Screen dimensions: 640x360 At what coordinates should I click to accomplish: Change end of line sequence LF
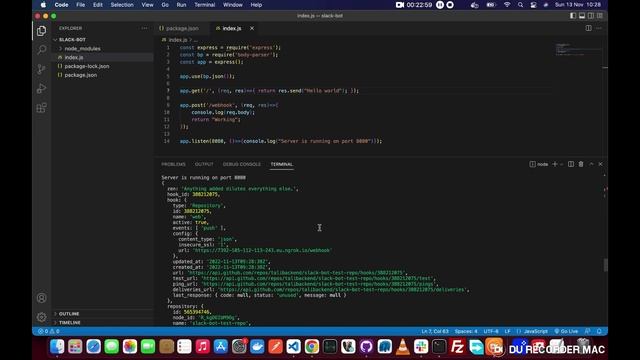point(507,331)
